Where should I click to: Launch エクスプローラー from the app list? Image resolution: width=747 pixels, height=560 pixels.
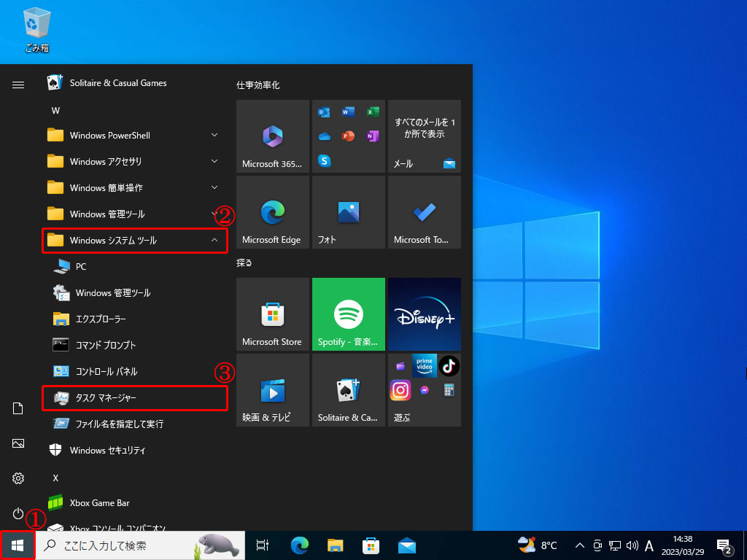(x=135, y=319)
